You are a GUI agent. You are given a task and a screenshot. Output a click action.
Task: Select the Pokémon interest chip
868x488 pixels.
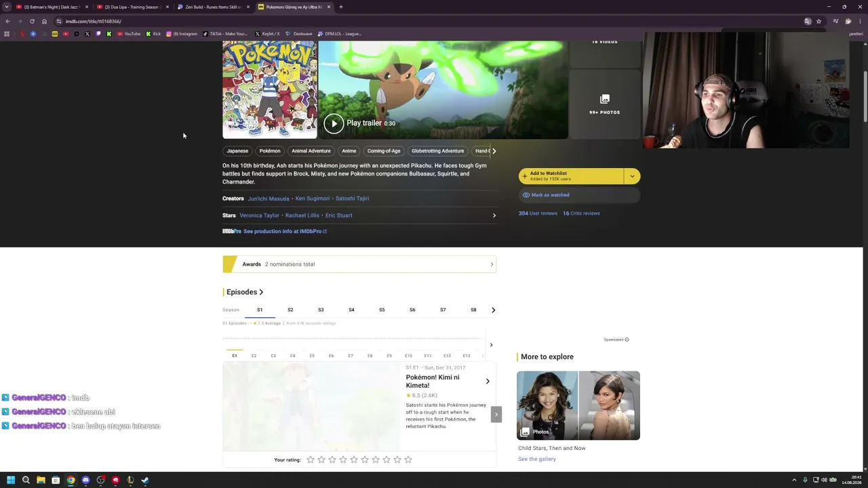(270, 151)
